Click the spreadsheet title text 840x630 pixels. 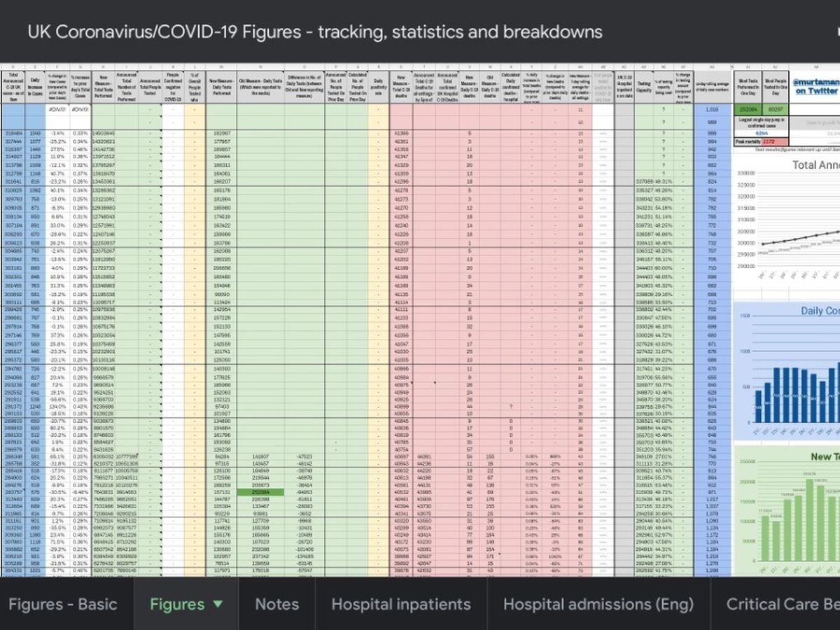pyautogui.click(x=315, y=31)
